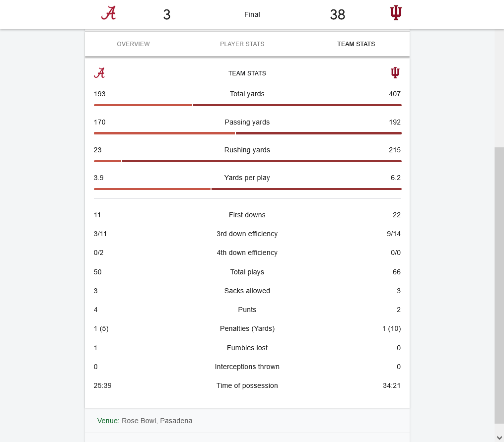Click Indiana logo in Team Stats panel
The image size is (504, 442).
click(395, 73)
